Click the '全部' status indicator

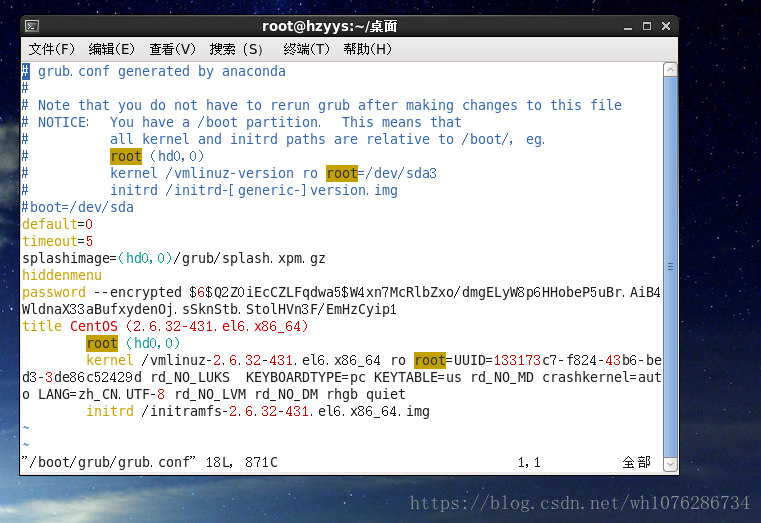(x=636, y=462)
